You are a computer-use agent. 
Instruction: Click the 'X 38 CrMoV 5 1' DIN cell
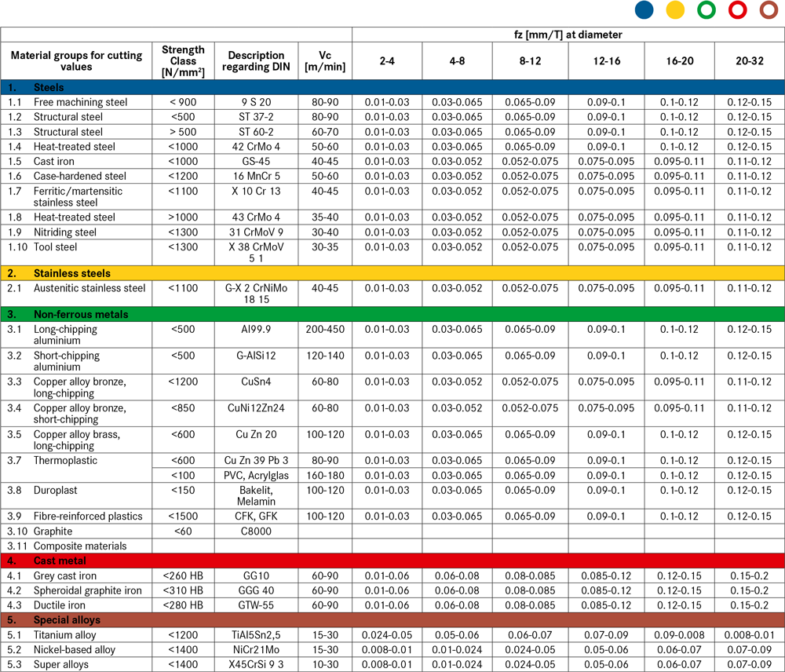(257, 252)
